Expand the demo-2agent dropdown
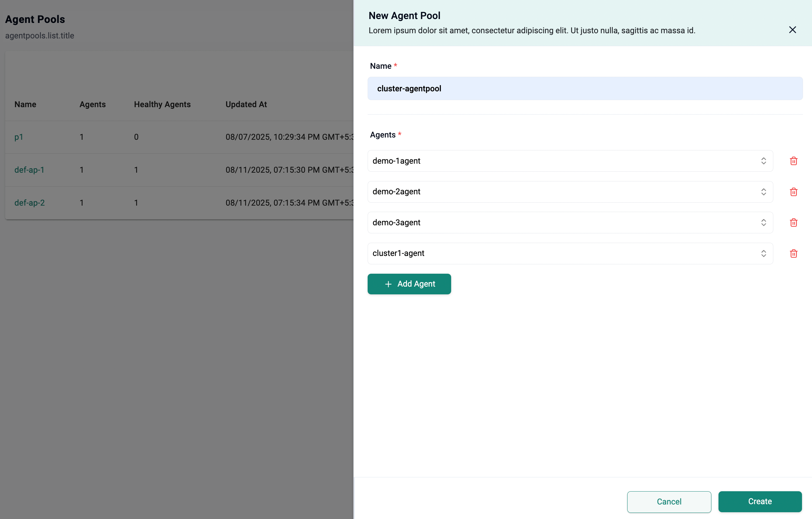The height and width of the screenshot is (519, 812). tap(764, 192)
